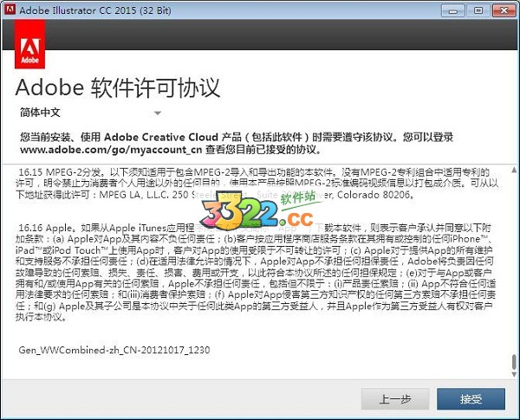The height and width of the screenshot is (420, 520).
Task: Maximize the installer window
Action: pos(478,10)
